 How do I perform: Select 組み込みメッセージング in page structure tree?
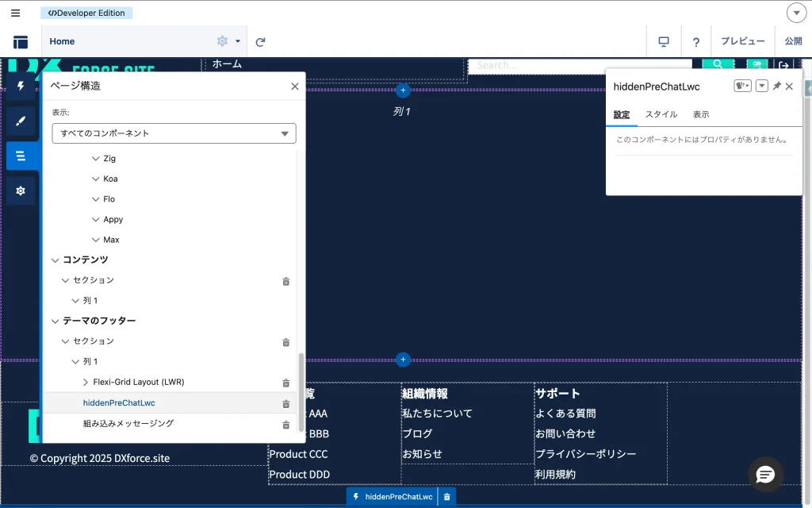point(128,424)
